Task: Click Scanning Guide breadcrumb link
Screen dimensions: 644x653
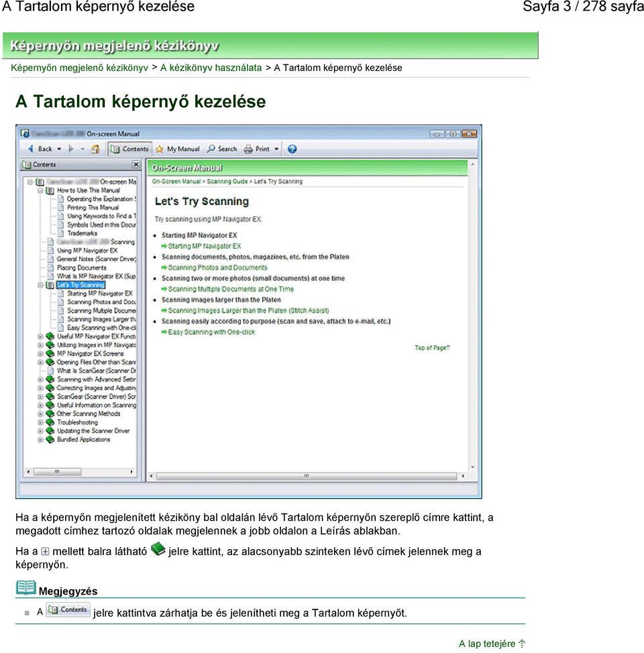Action: click(x=227, y=182)
